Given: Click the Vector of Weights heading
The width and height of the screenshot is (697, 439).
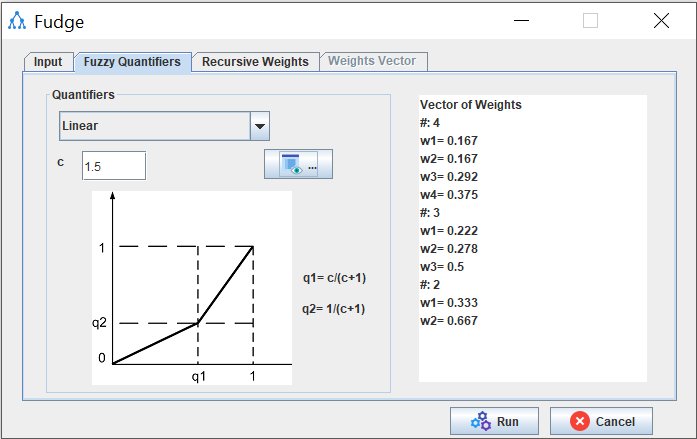Looking at the screenshot, I should 470,105.
